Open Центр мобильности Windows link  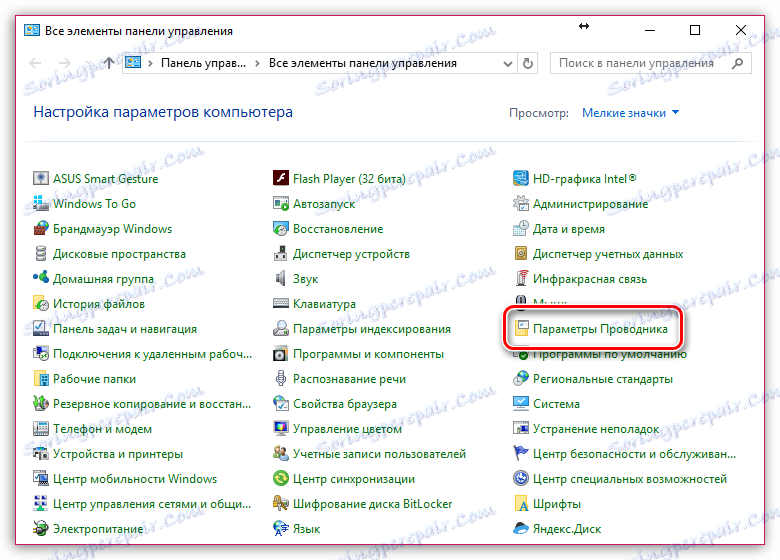click(135, 479)
